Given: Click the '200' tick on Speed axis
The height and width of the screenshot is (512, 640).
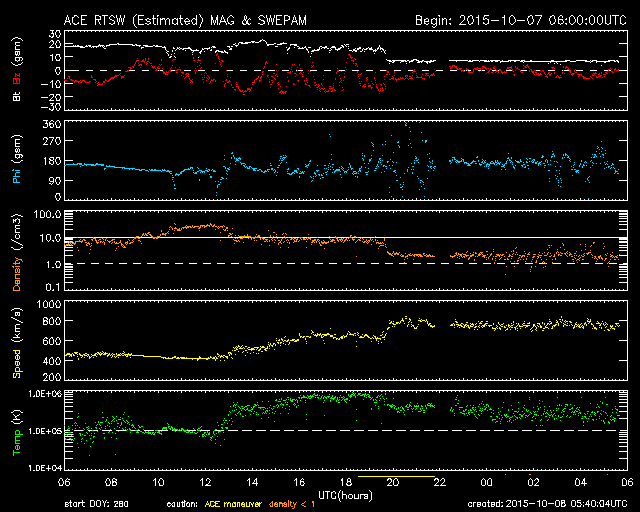Looking at the screenshot, I should (52, 377).
